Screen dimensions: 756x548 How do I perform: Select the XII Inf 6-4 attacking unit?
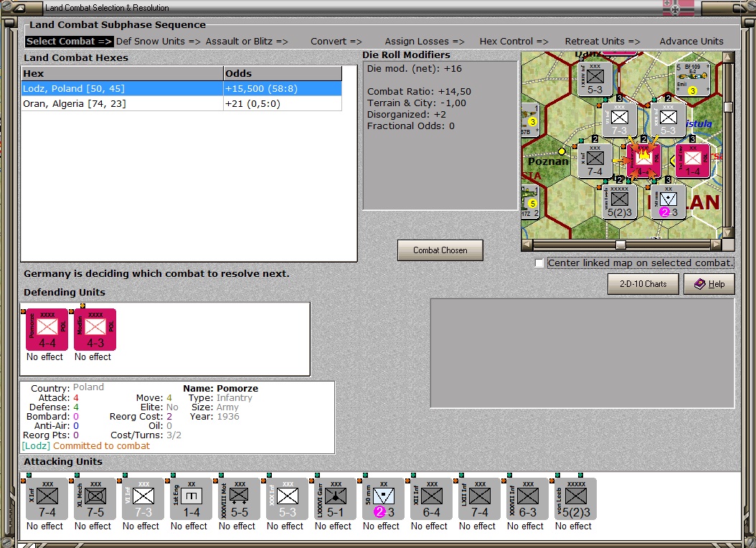coord(432,499)
